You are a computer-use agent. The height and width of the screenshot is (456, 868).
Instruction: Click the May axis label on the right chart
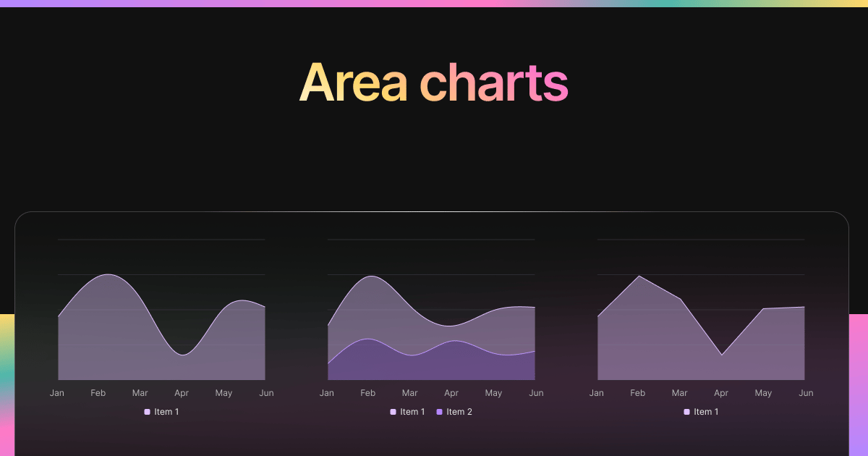click(x=763, y=393)
